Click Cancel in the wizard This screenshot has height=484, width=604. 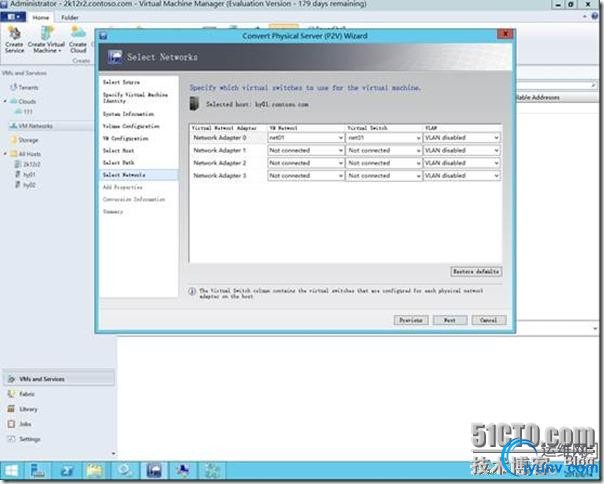click(489, 320)
